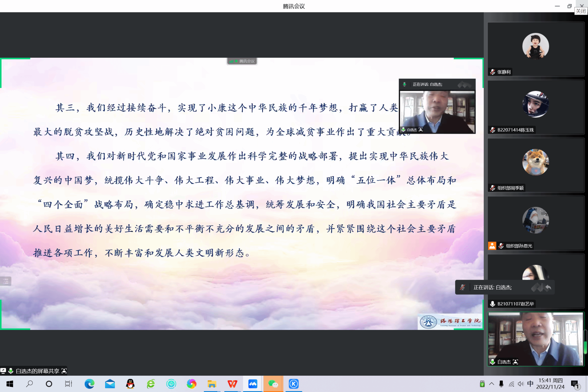The width and height of the screenshot is (588, 392).
Task: Click mic icon in upper speaking indicator bar
Action: tap(404, 84)
